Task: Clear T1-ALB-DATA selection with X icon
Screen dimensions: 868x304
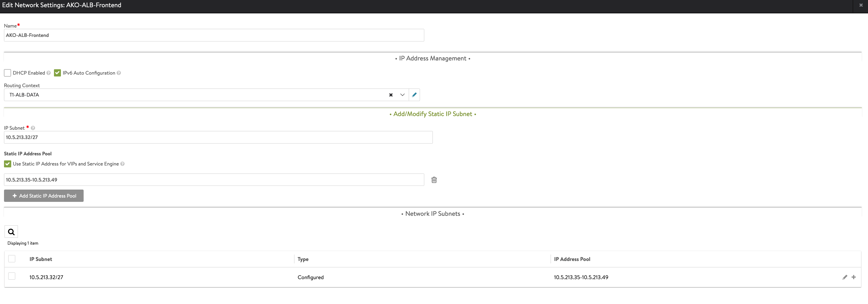Action: pyautogui.click(x=391, y=95)
